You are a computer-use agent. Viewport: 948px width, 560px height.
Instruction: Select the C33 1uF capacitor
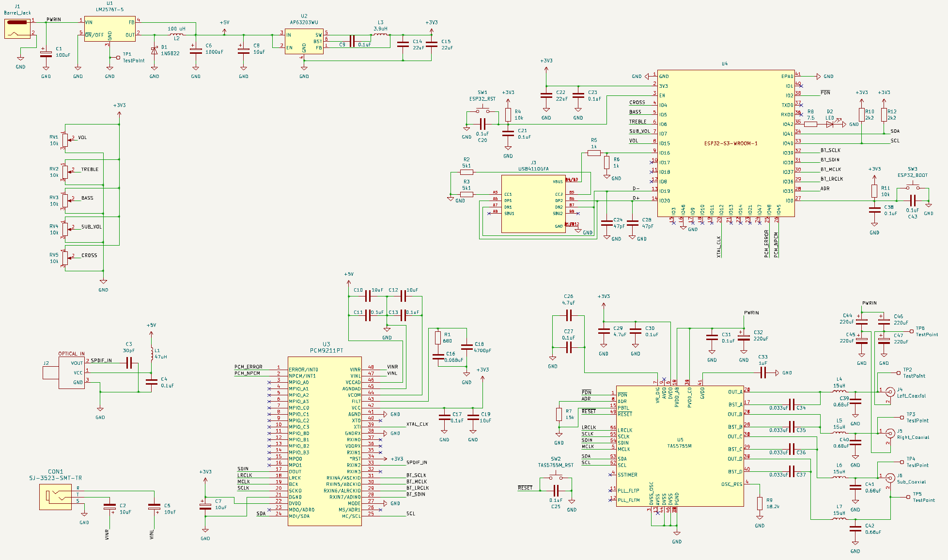tap(763, 373)
